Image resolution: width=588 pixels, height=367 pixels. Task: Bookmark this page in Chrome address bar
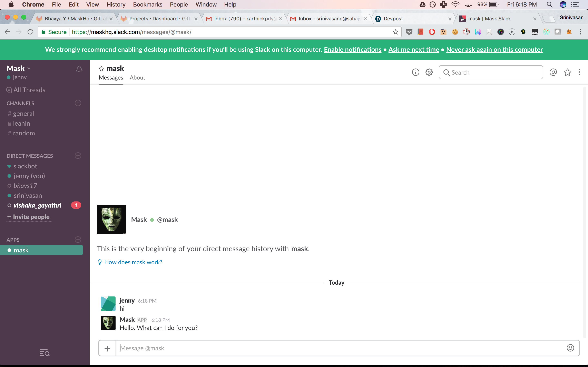(395, 32)
